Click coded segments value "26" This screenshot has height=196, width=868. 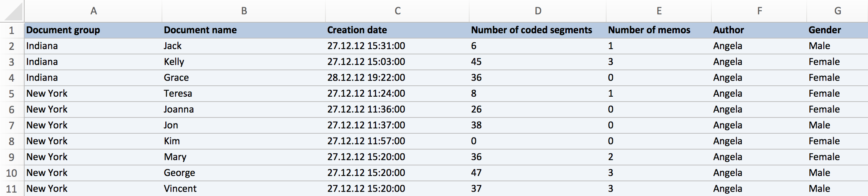tap(476, 110)
